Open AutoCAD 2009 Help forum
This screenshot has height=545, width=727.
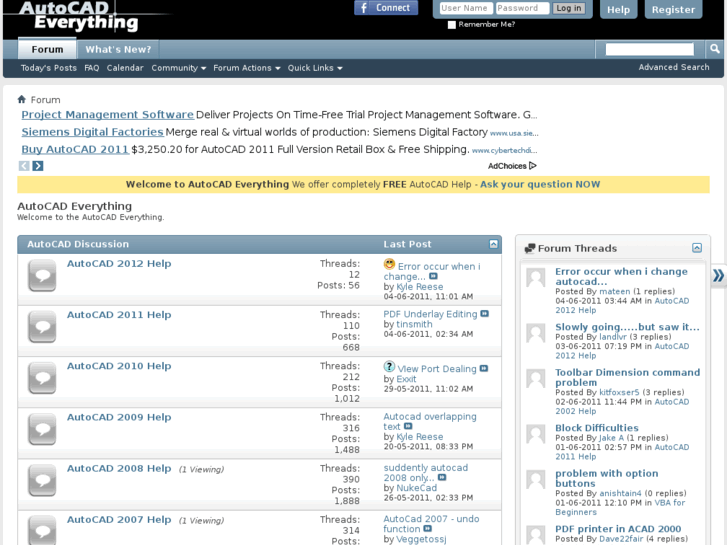(x=119, y=417)
